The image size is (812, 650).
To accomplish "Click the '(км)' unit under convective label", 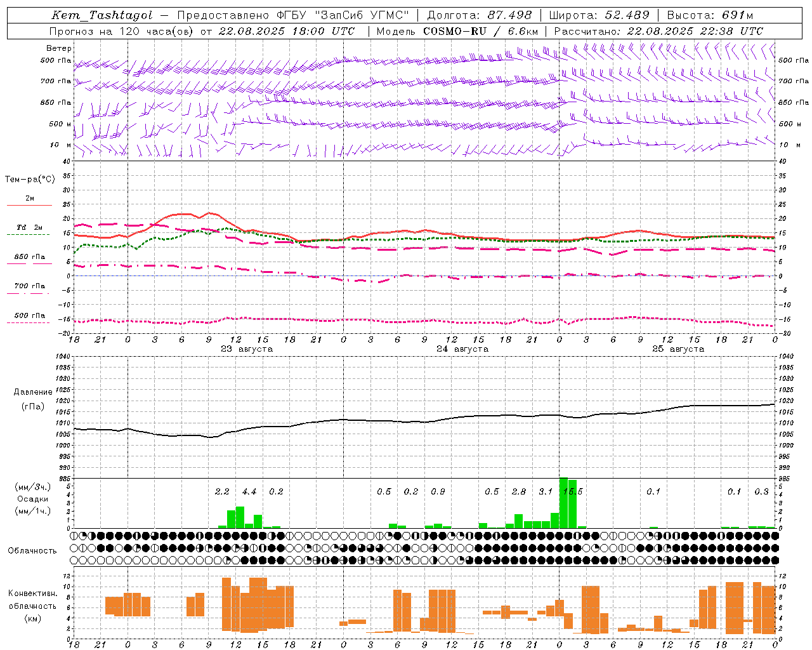I will click(33, 618).
